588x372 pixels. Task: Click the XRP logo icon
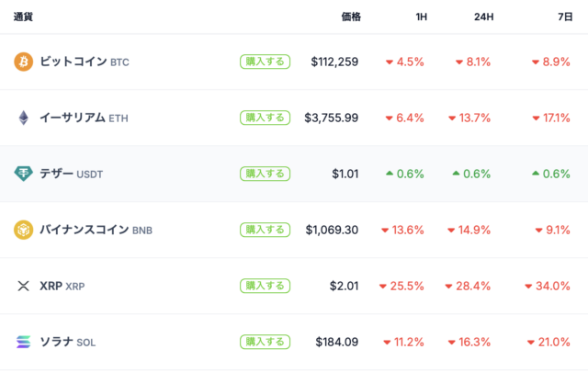point(23,286)
